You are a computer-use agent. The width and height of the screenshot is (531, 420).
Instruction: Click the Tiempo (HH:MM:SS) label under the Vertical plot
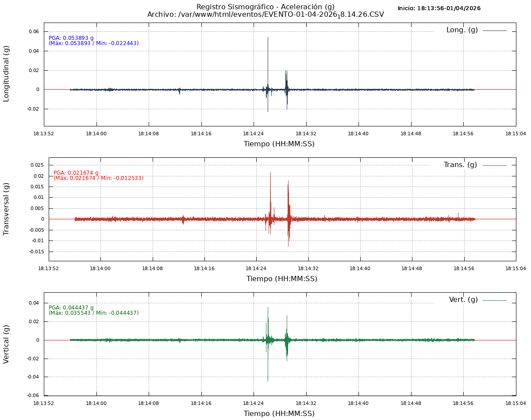point(279,413)
